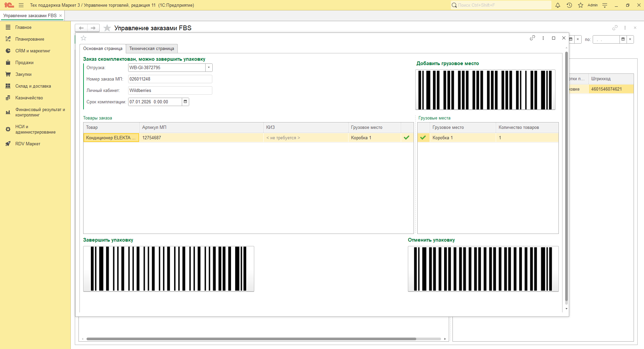The height and width of the screenshot is (349, 644).
Task: Click the Завершить упаковку barcode
Action: tap(168, 268)
